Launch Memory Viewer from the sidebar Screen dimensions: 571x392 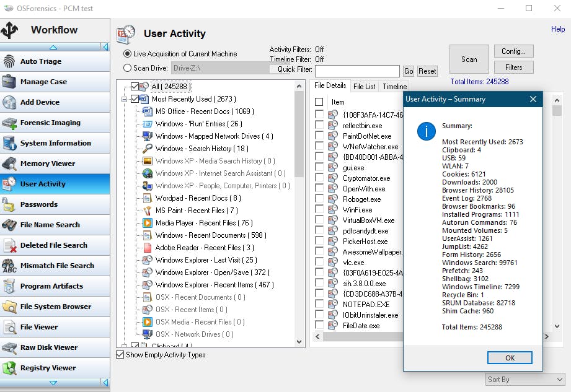coord(55,163)
